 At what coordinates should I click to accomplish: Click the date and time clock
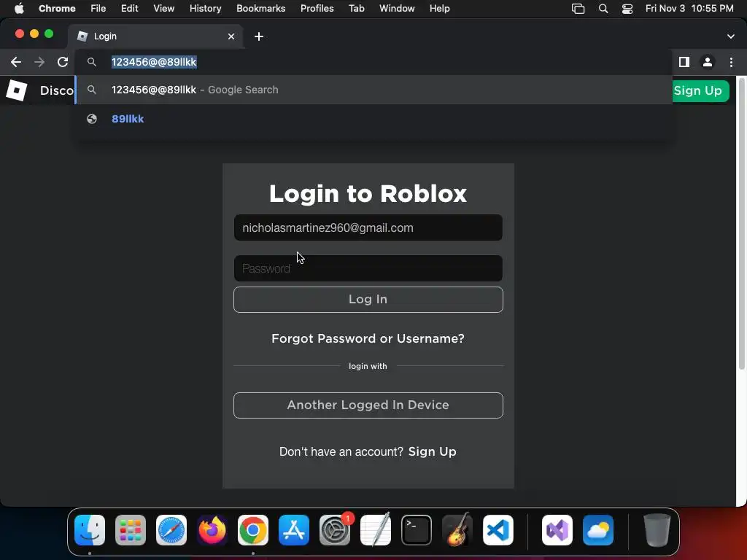tap(689, 8)
